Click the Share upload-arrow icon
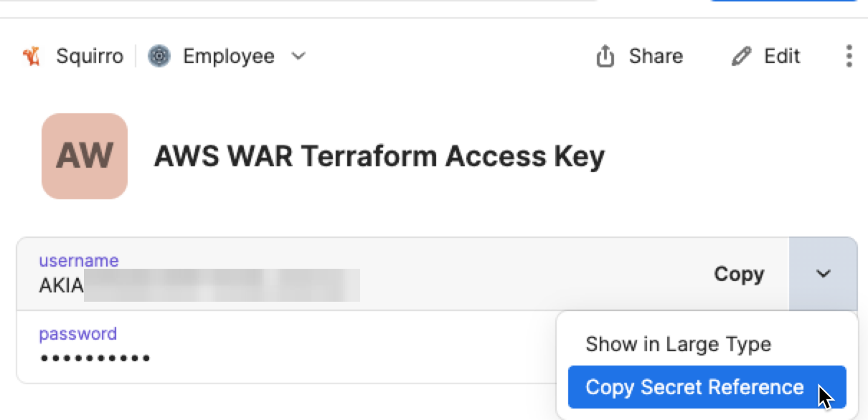 pos(605,56)
